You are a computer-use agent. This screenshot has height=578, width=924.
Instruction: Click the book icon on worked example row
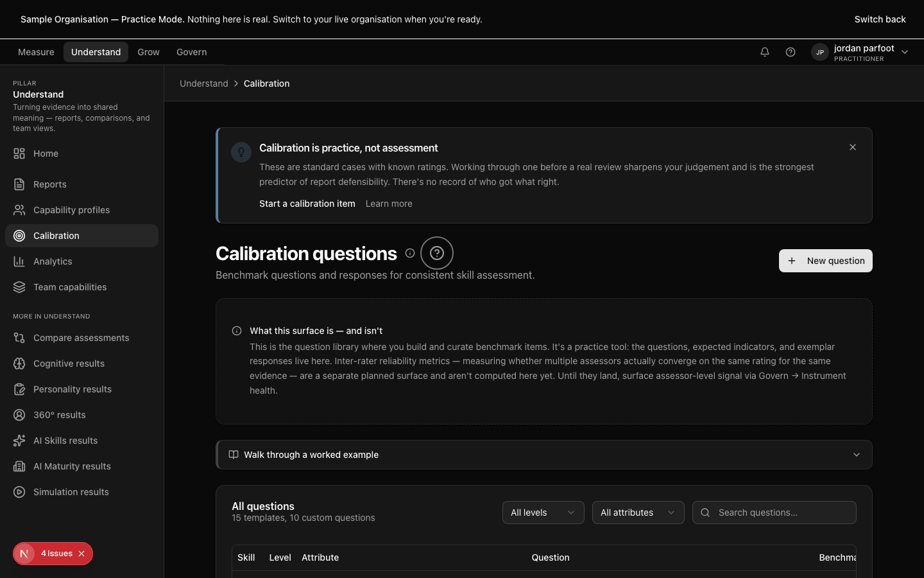click(x=234, y=455)
